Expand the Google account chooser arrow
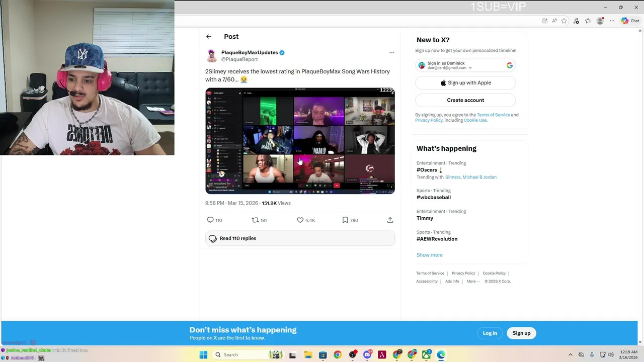The height and width of the screenshot is (362, 644). pyautogui.click(x=470, y=68)
